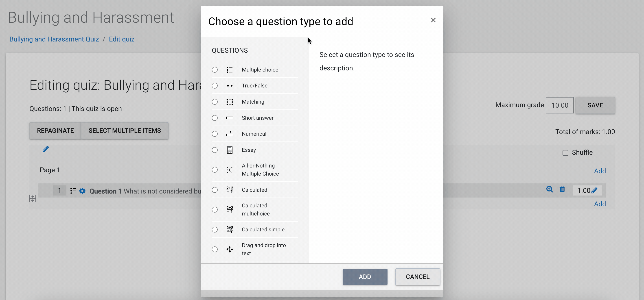Click the Maximum grade input field
The width and height of the screenshot is (644, 300).
point(559,105)
